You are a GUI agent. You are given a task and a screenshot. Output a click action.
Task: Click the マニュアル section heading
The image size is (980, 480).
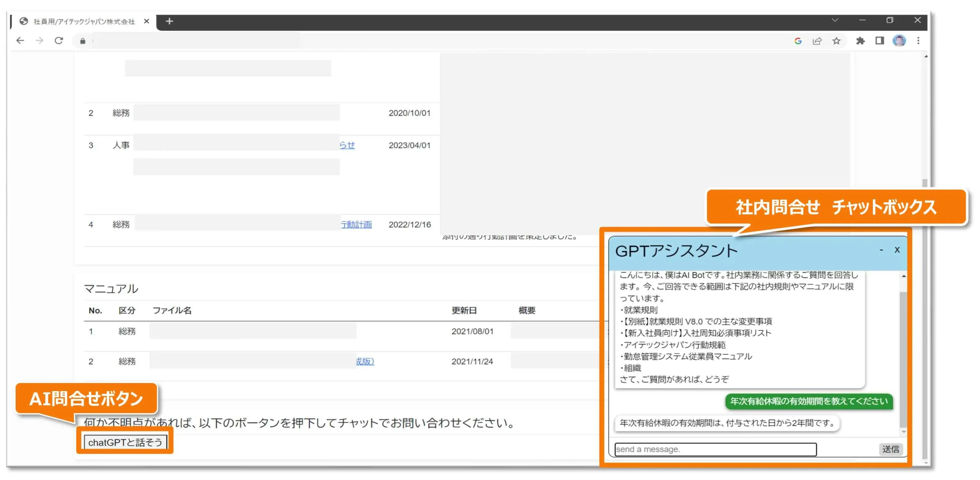[111, 289]
